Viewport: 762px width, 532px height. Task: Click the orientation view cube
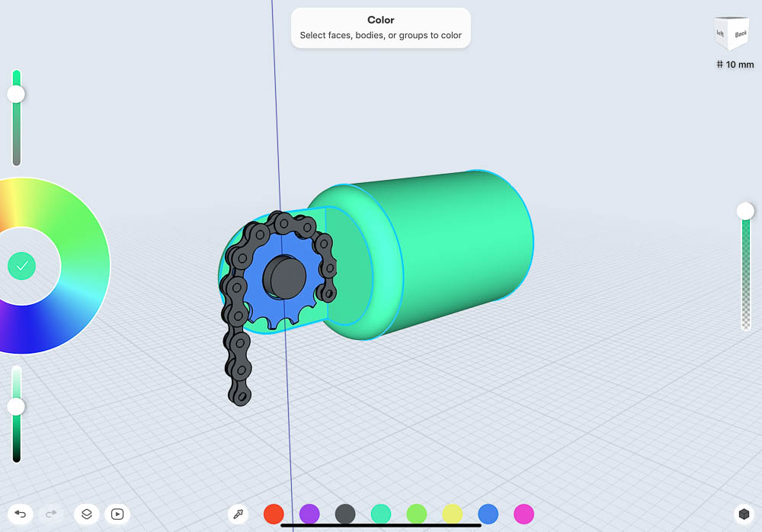pyautogui.click(x=732, y=33)
